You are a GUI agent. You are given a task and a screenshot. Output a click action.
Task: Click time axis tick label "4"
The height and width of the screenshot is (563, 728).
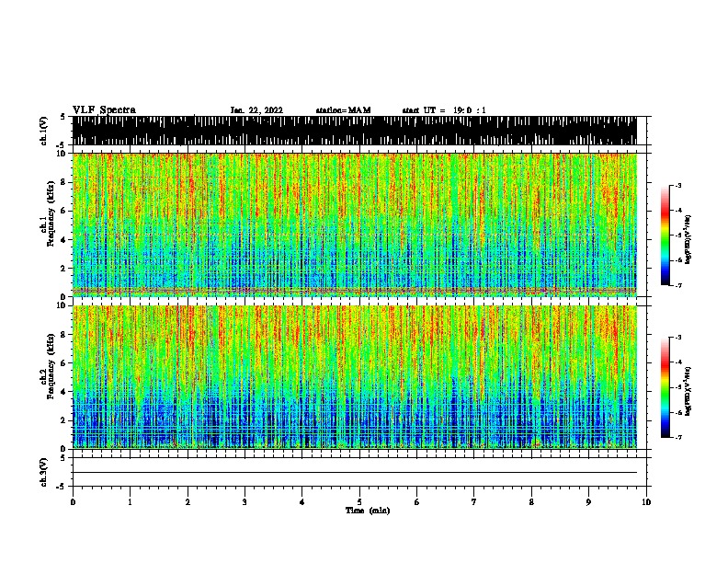point(302,502)
